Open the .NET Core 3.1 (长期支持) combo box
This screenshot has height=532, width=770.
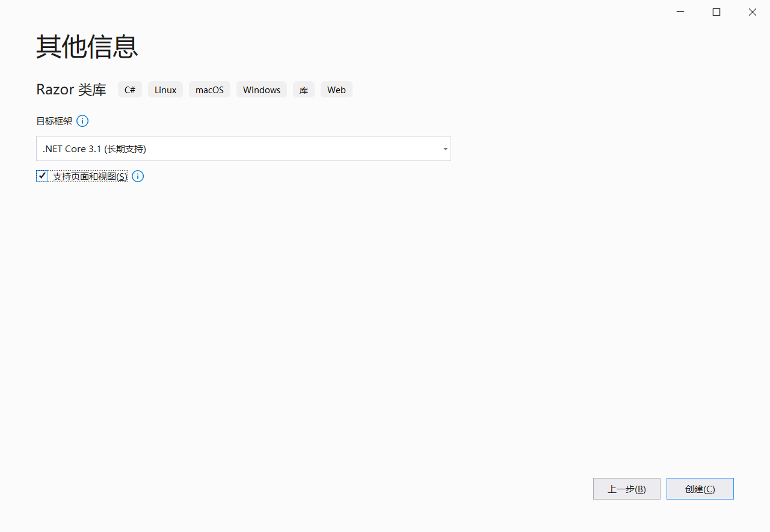pyautogui.click(x=241, y=148)
